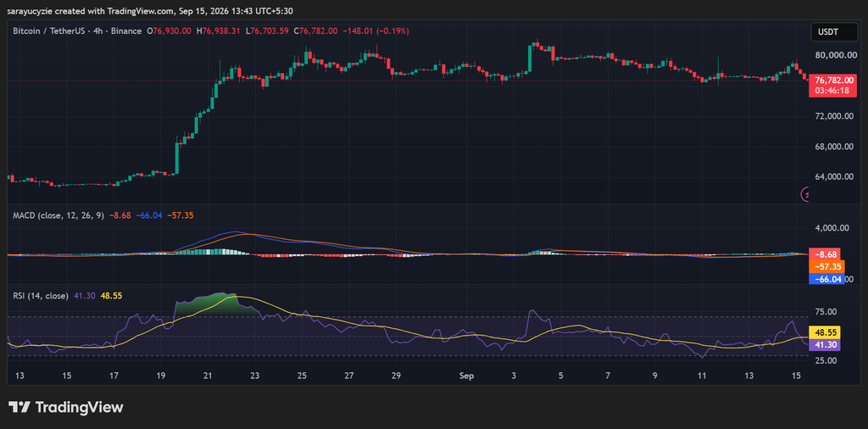
Task: Click the 72,000.00 price axis label
Action: click(x=832, y=116)
